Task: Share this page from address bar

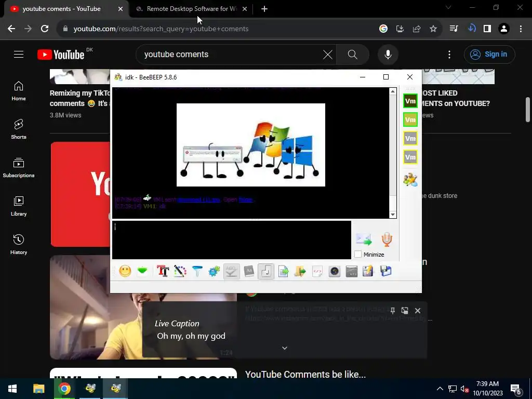Action: (x=417, y=29)
